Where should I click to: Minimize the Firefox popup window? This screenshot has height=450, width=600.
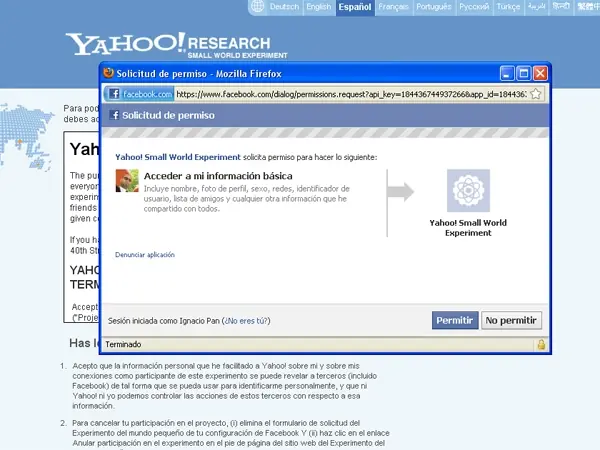point(507,73)
